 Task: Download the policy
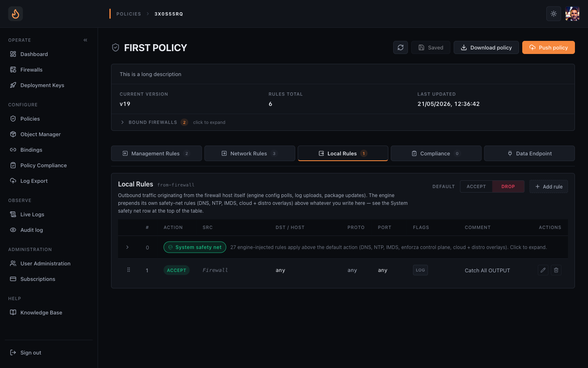(x=486, y=47)
